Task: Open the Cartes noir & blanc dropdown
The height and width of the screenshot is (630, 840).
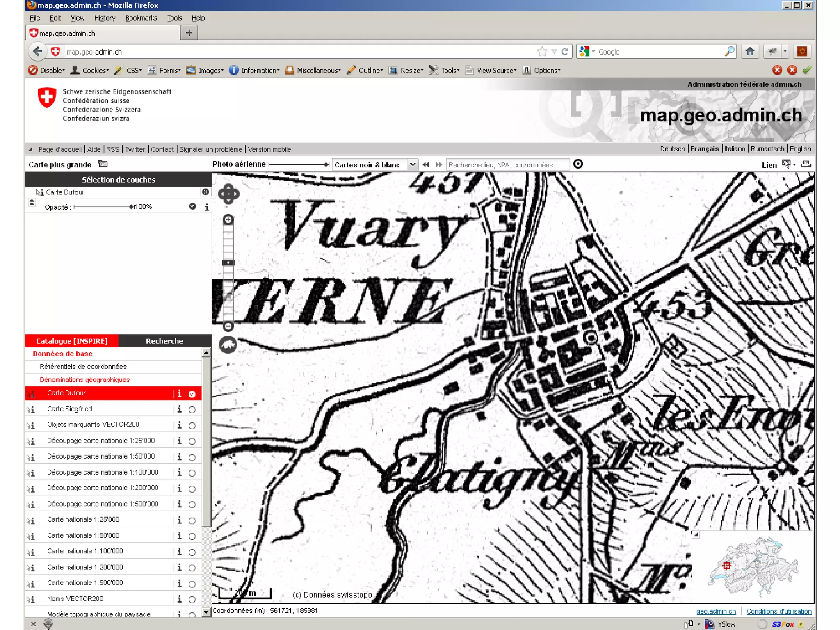Action: (413, 165)
